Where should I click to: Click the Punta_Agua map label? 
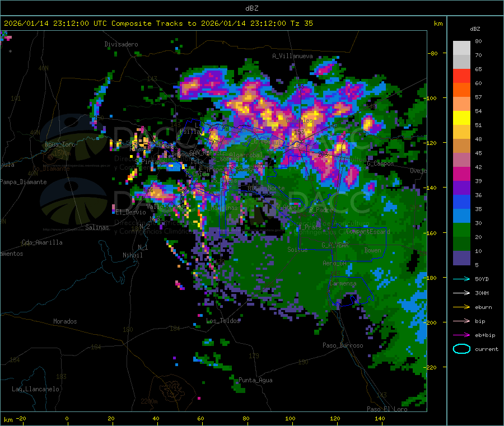(x=255, y=381)
